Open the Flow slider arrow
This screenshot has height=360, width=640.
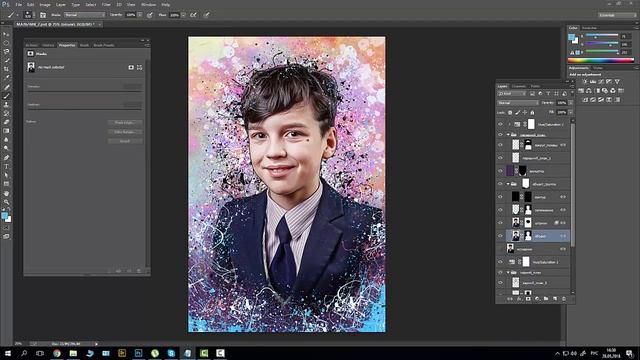click(183, 15)
